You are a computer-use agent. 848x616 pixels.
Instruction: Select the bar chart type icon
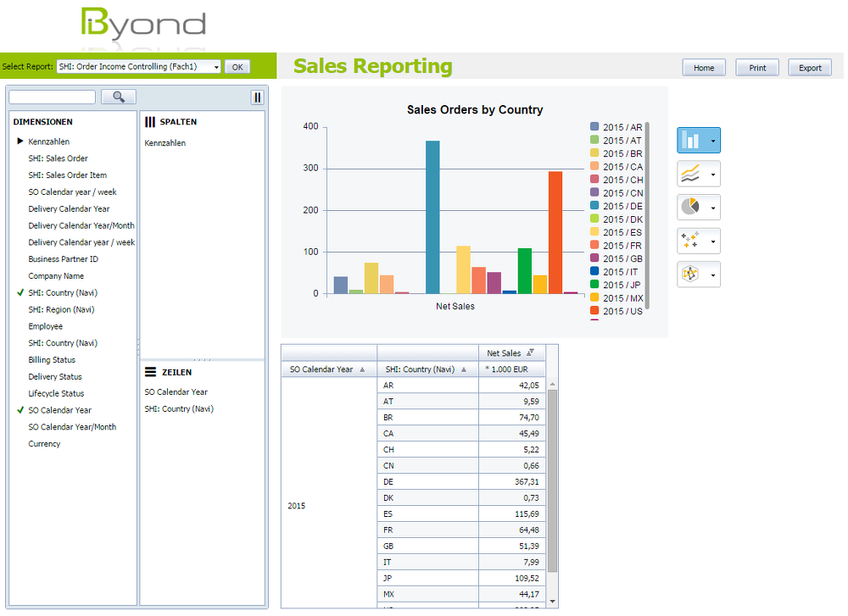[692, 141]
